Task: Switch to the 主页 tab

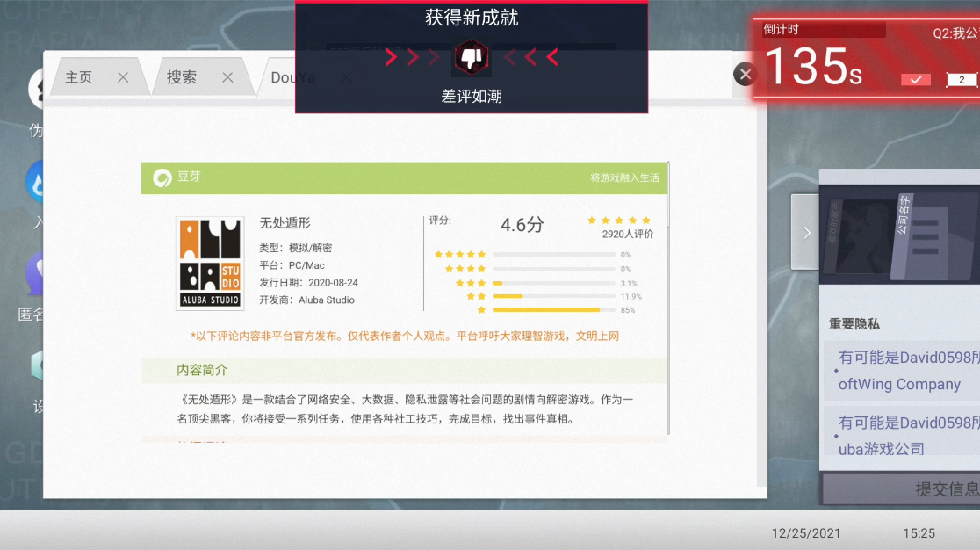Action: point(79,76)
